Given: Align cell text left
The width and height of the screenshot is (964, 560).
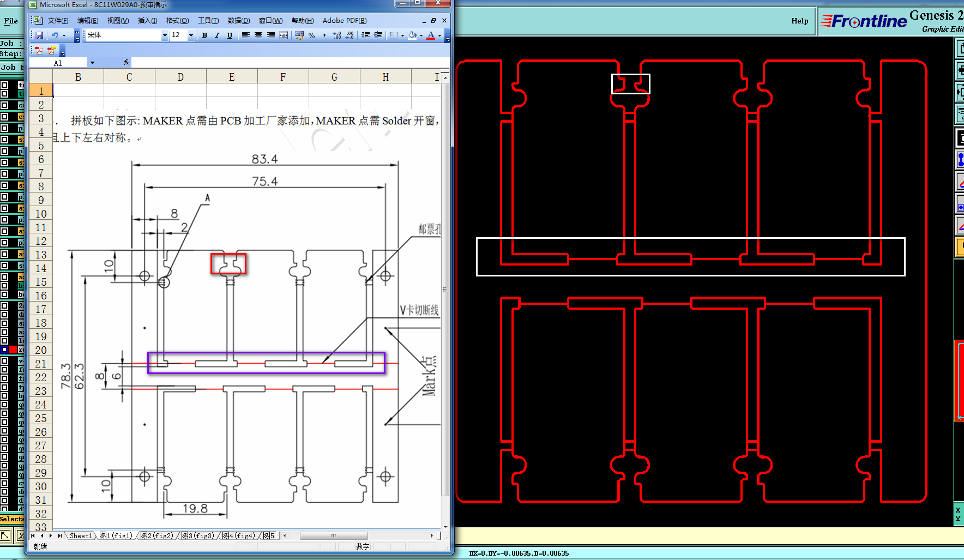Looking at the screenshot, I should pos(246,35).
